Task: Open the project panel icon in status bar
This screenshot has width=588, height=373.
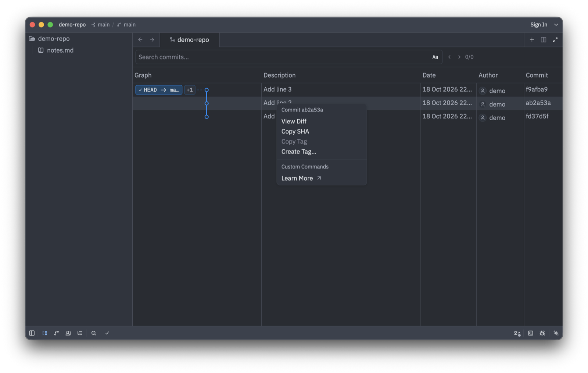Action: point(45,333)
